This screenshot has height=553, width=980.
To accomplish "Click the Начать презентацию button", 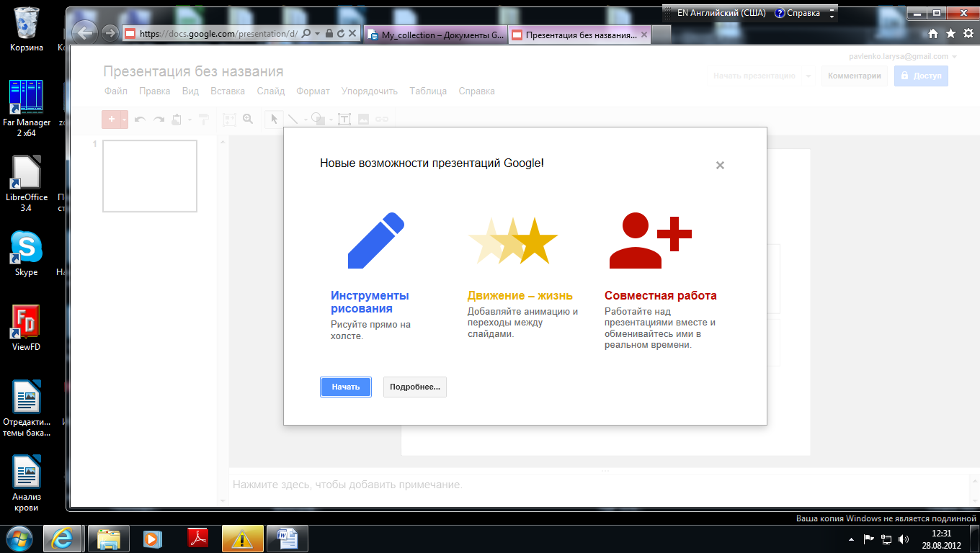I will click(754, 76).
